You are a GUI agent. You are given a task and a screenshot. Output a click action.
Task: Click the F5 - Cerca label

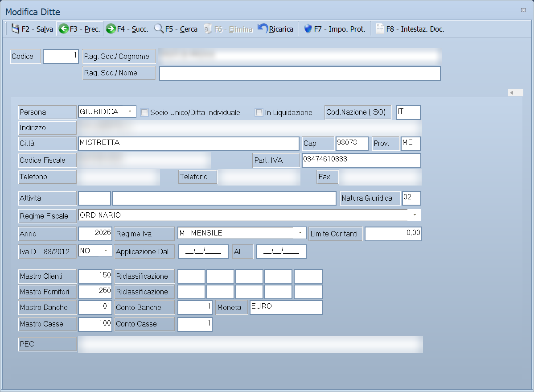click(181, 29)
